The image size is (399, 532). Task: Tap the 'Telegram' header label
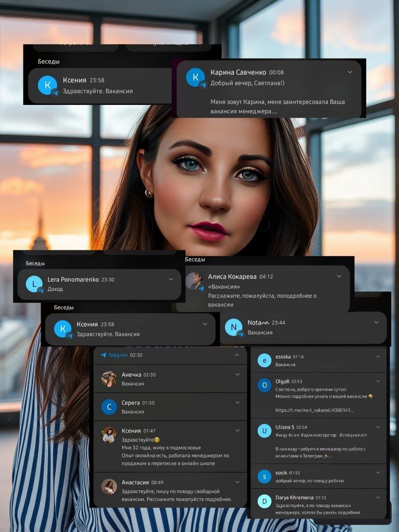118,355
